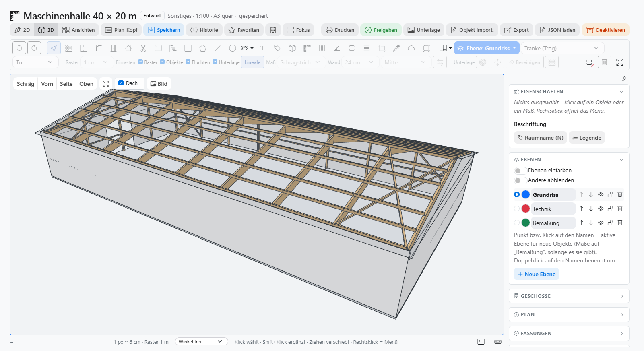644x351 pixels.
Task: Expand the PLAN section
Action: point(569,315)
